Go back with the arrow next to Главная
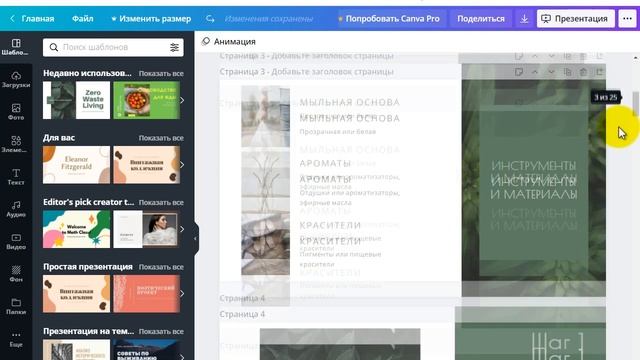Image resolution: width=640 pixels, height=360 pixels. tap(12, 18)
